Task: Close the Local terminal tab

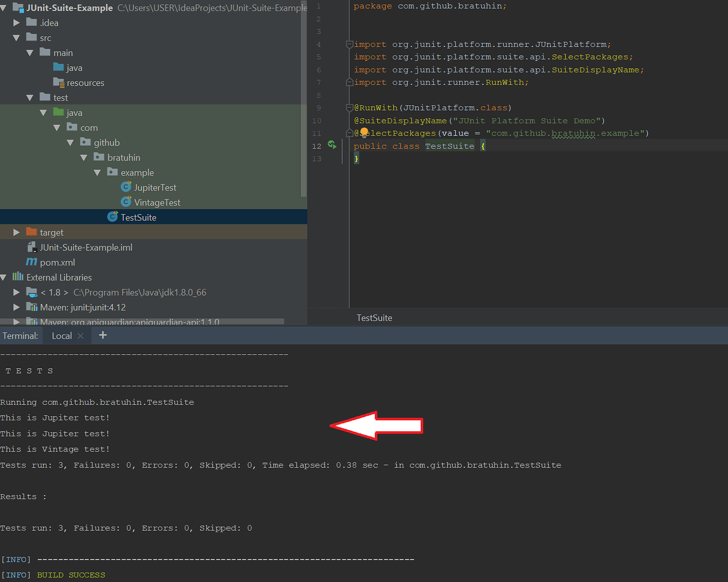Action: click(81, 336)
